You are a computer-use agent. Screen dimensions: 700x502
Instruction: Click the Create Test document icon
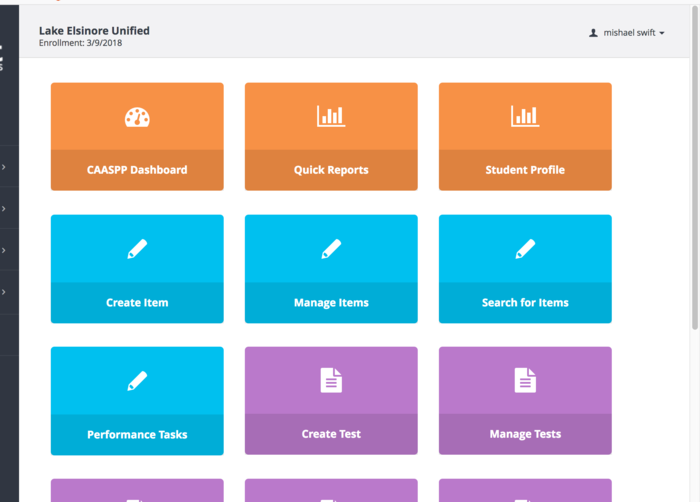click(331, 380)
